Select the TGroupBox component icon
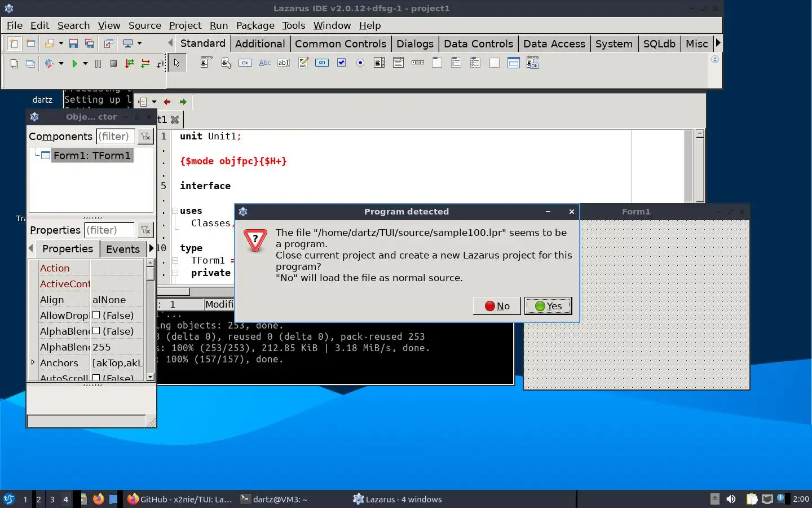 point(437,63)
